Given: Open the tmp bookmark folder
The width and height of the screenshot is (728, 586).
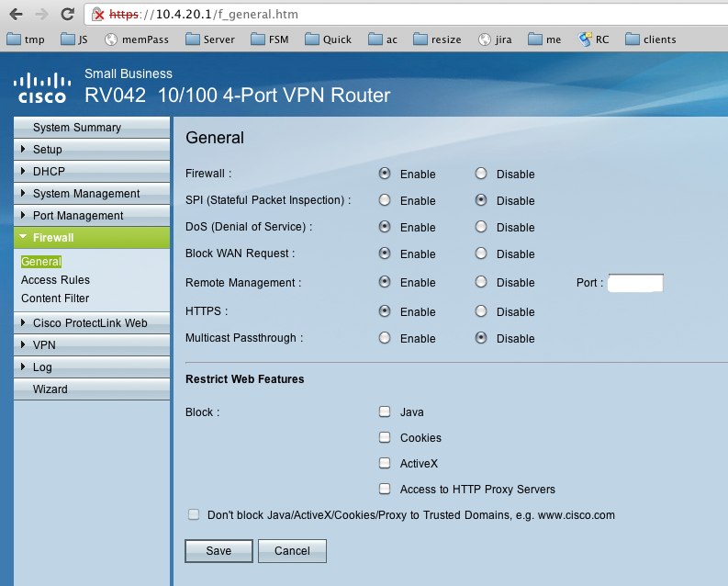Looking at the screenshot, I should [26, 39].
